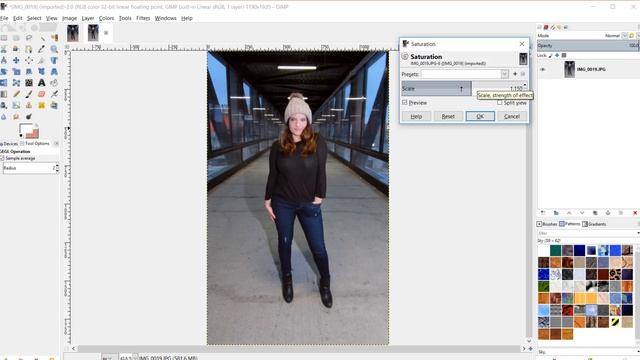Viewport: 640px width, 360px height.
Task: Open the Filters menu
Action: click(x=143, y=18)
